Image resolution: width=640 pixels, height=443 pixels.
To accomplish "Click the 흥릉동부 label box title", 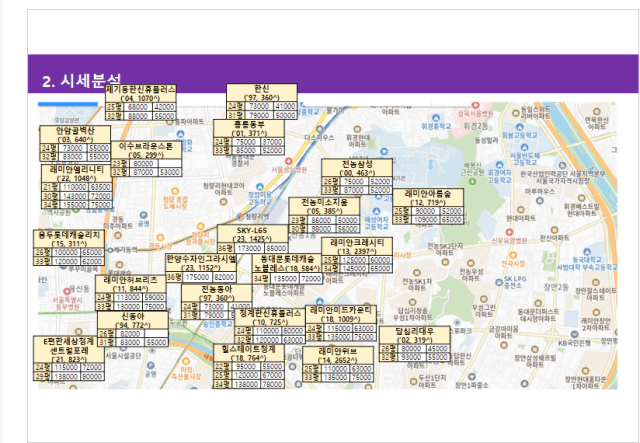I will coord(249,124).
